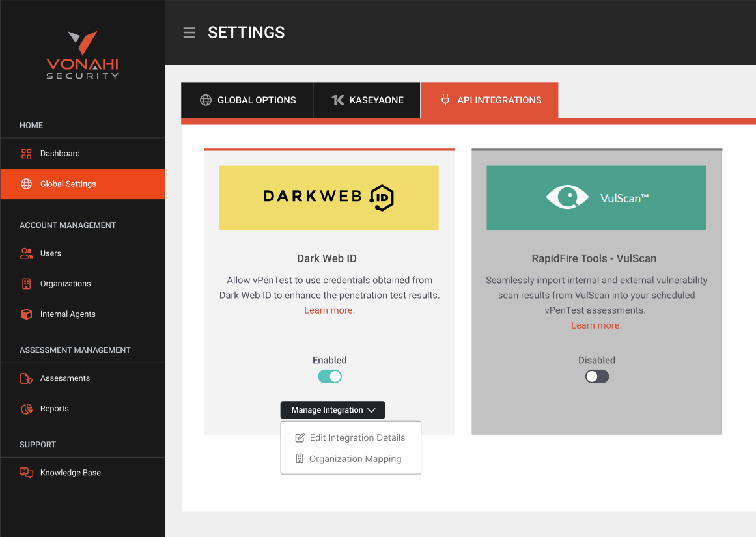The image size is (756, 537).
Task: Click the Internal Agents box icon
Action: click(27, 314)
